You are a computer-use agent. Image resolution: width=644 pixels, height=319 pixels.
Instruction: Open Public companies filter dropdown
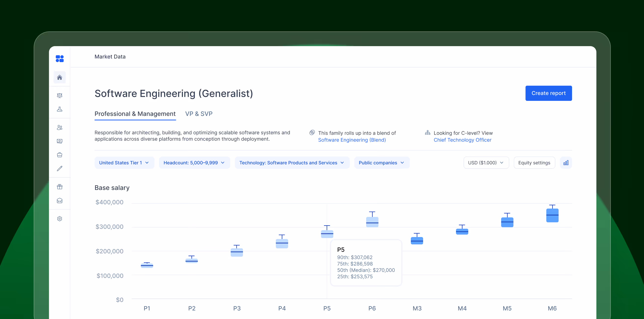[381, 163]
